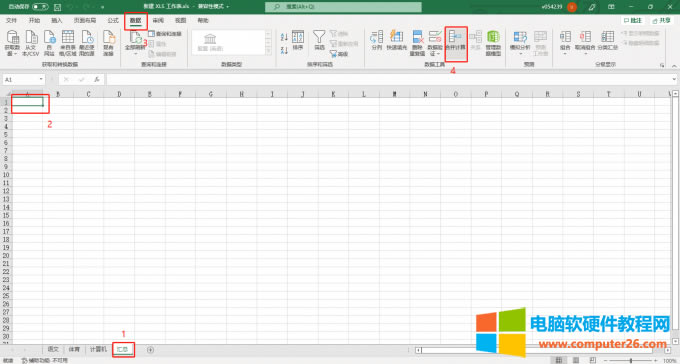The height and width of the screenshot is (364, 680).
Task: Click the Share (共享) button
Action: pos(661,20)
